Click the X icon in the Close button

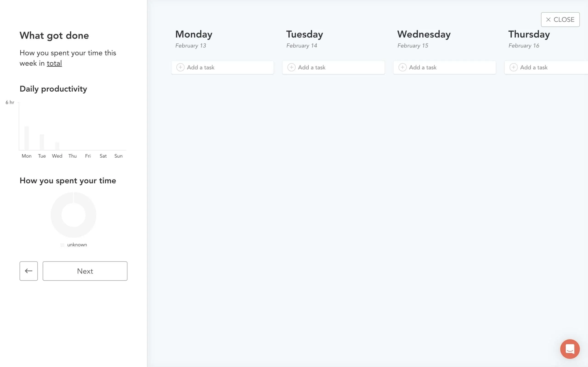click(x=548, y=20)
